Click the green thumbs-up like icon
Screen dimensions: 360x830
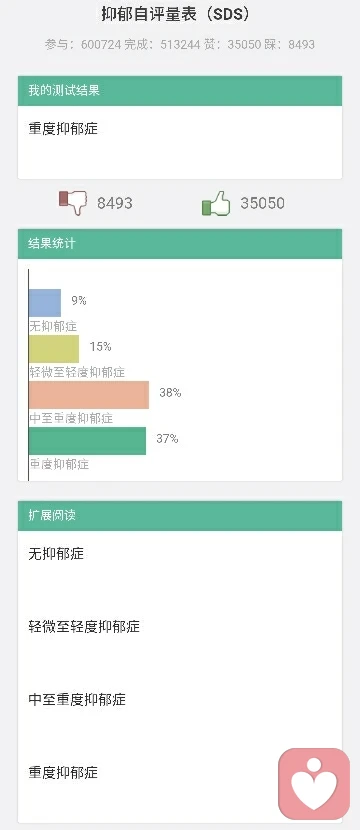pyautogui.click(x=216, y=203)
